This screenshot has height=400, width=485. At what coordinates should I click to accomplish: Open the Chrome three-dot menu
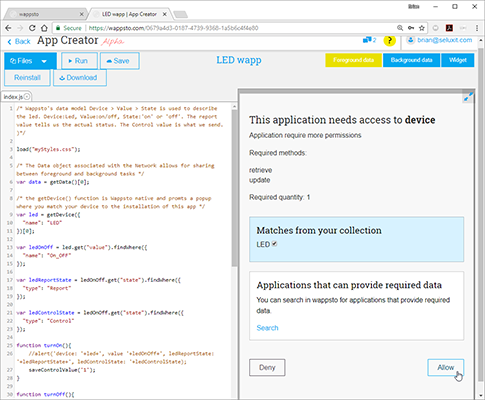[x=477, y=28]
